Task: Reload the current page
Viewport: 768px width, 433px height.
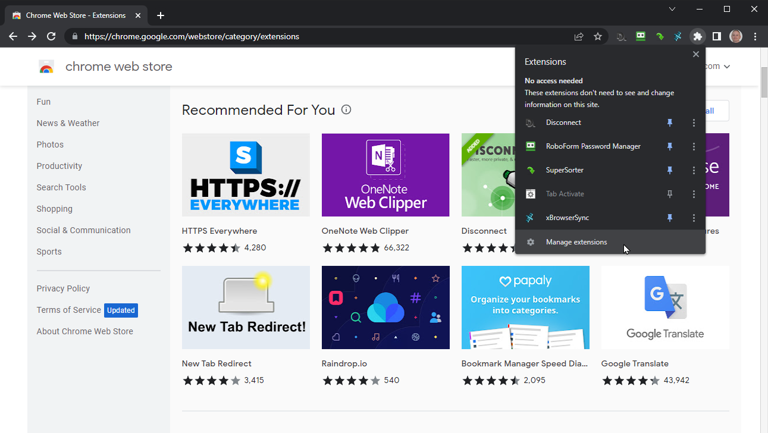Action: 51,36
